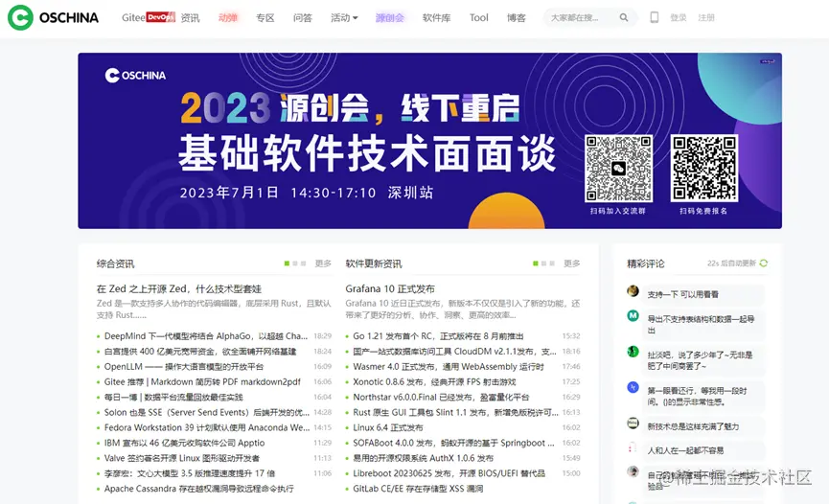829x504 pixels.
Task: Click the magnifier search icon
Action: [624, 17]
